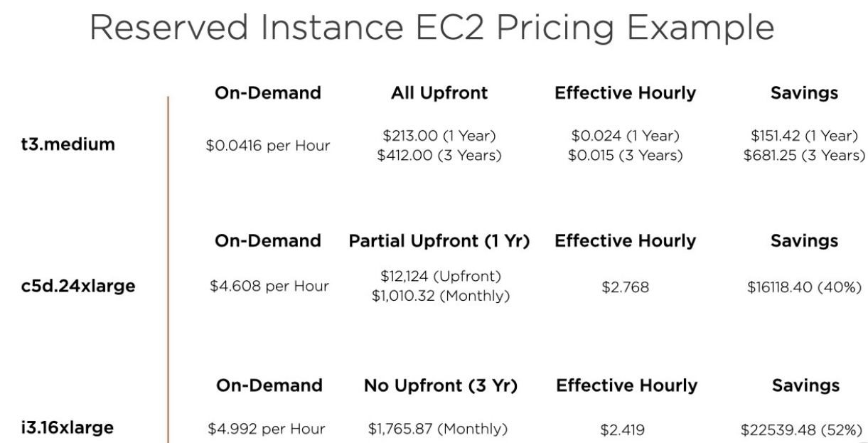Click the $213.00 (1 Year) upfront price

pyautogui.click(x=439, y=137)
